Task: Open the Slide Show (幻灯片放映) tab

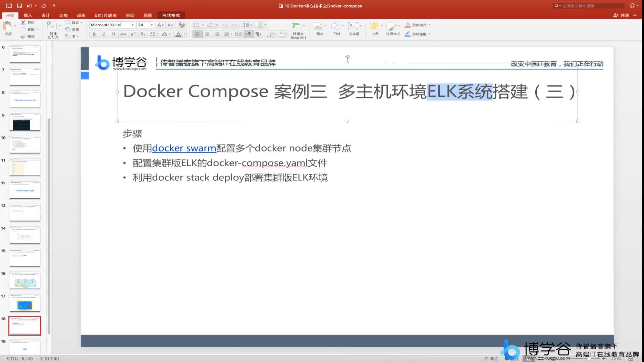Action: [106, 15]
